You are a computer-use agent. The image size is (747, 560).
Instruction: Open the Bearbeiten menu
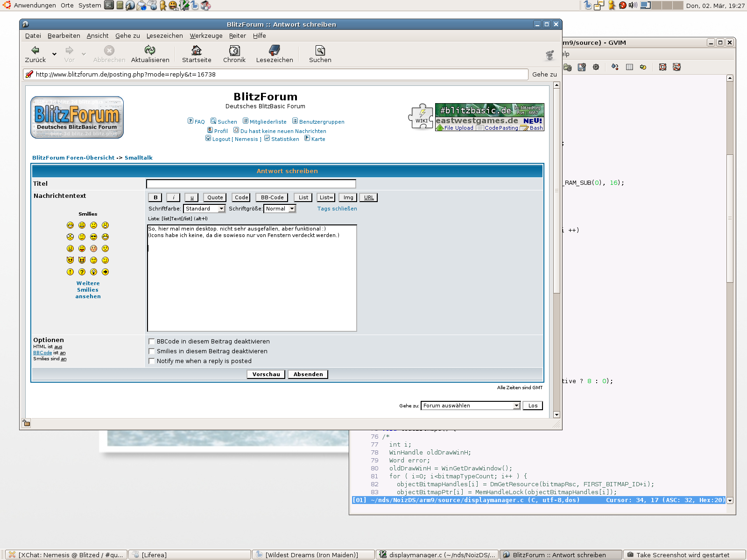(x=64, y=35)
